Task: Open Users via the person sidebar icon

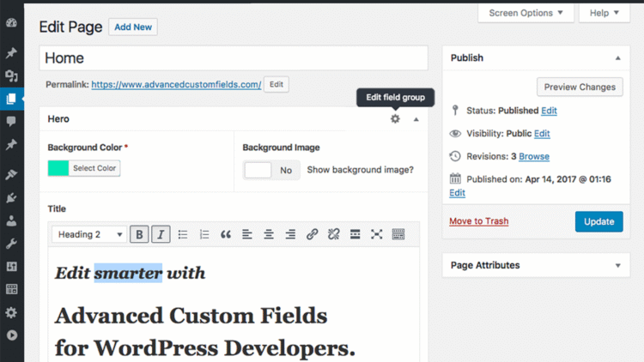Action: 11,220
